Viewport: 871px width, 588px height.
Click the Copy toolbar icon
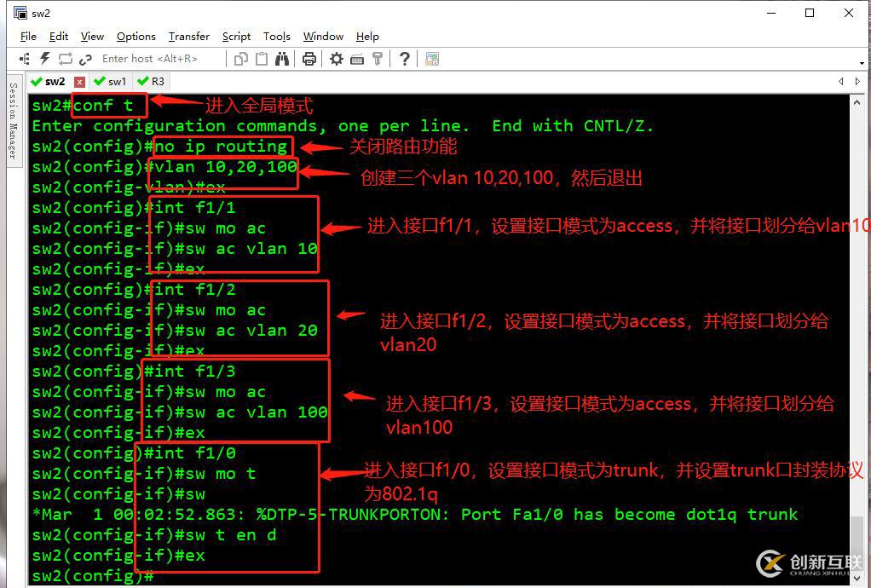[x=240, y=58]
